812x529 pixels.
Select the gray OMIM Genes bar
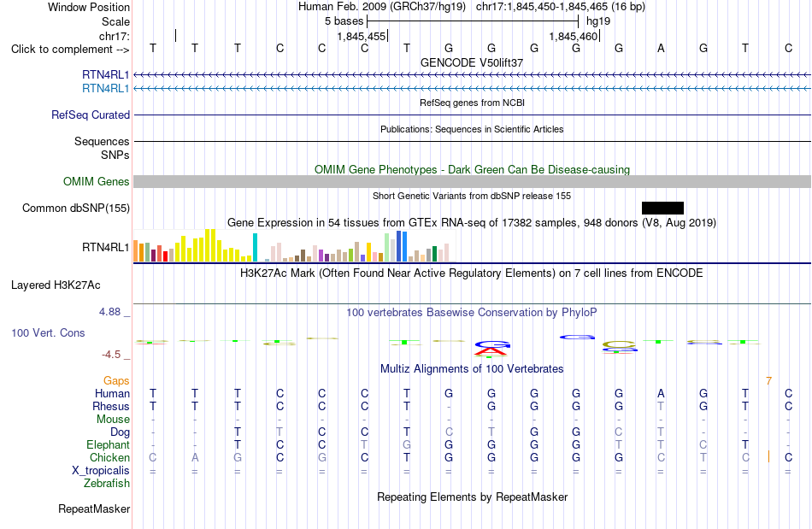click(472, 182)
